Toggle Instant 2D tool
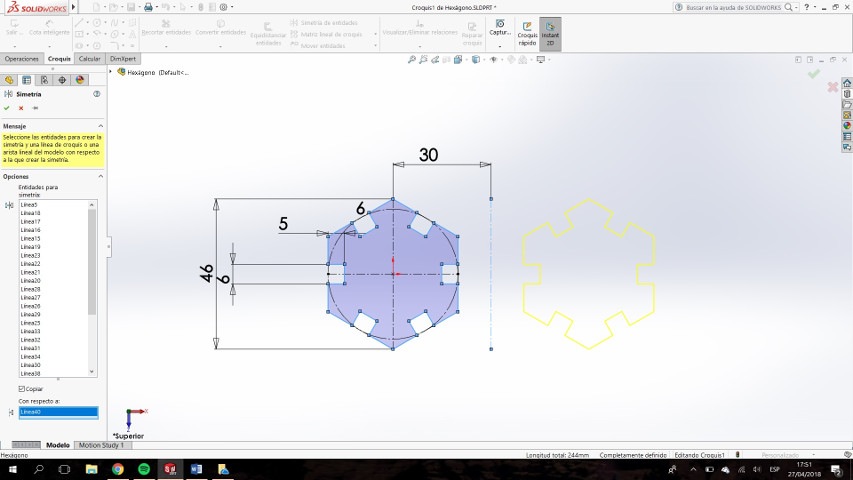This screenshot has width=853, height=480. [x=550, y=34]
